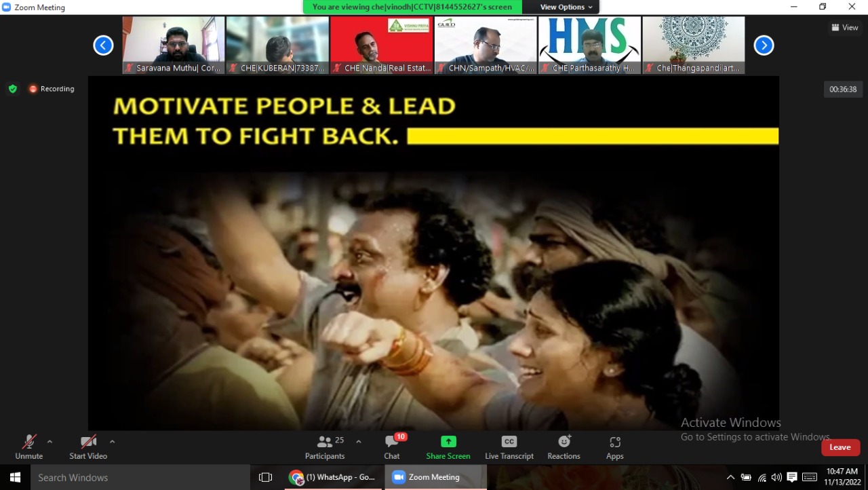This screenshot has height=490, width=868.
Task: Click the green Share Screen icon
Action: (448, 442)
